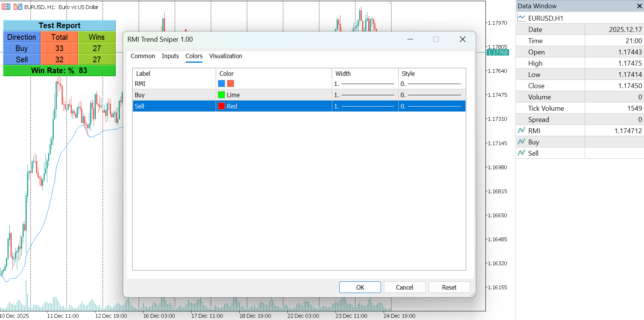Click the 17 Dec 11:00 time axis label

point(207,316)
